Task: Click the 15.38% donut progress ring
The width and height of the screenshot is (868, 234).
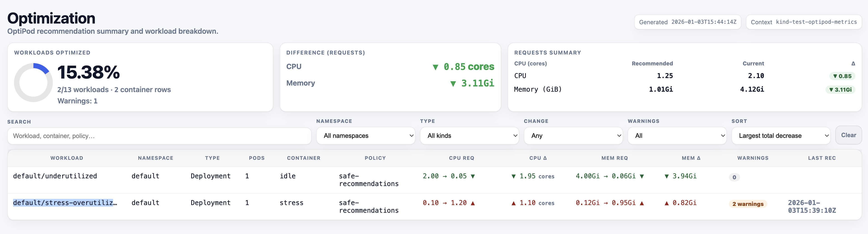Action: (x=33, y=82)
